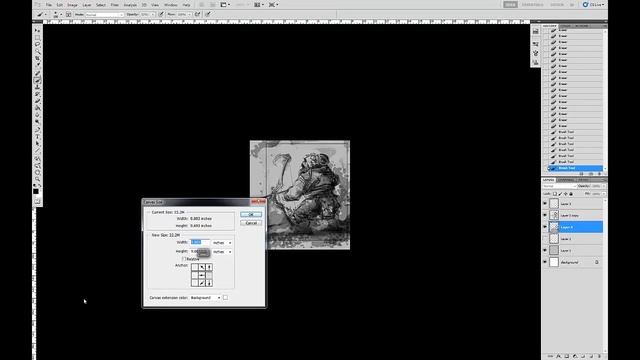Toggle visibility of Layer 2 copy
Image resolution: width=640 pixels, height=360 pixels.
pos(545,215)
